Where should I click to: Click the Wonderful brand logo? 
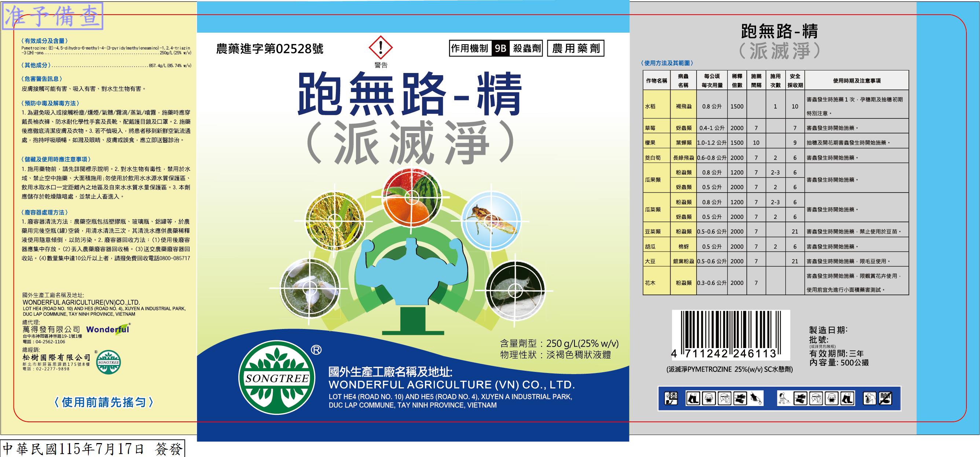click(x=108, y=329)
